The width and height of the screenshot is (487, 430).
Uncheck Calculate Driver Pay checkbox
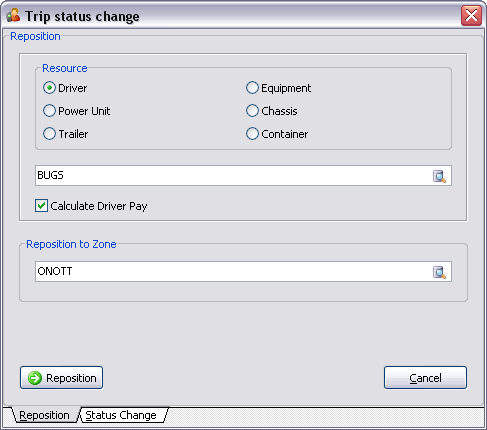[41, 206]
